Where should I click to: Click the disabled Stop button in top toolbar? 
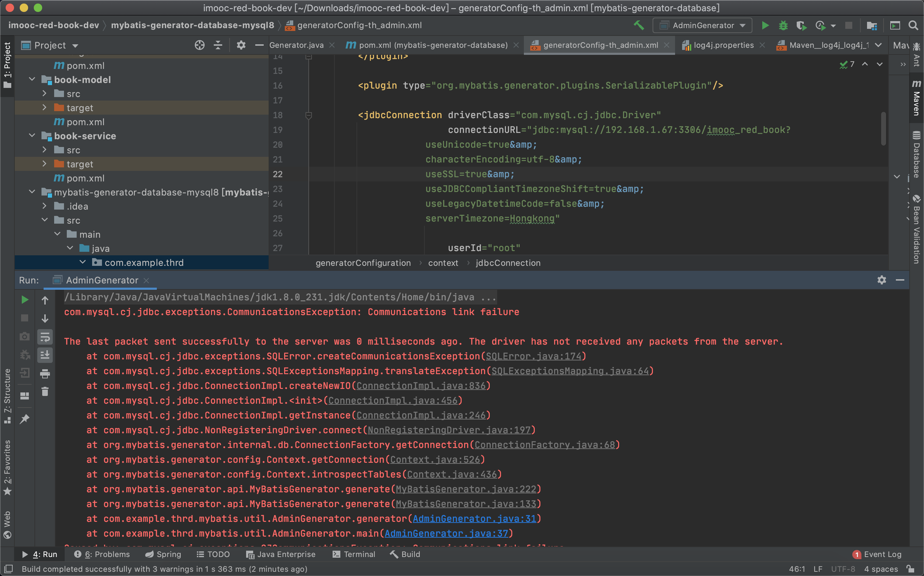tap(849, 26)
